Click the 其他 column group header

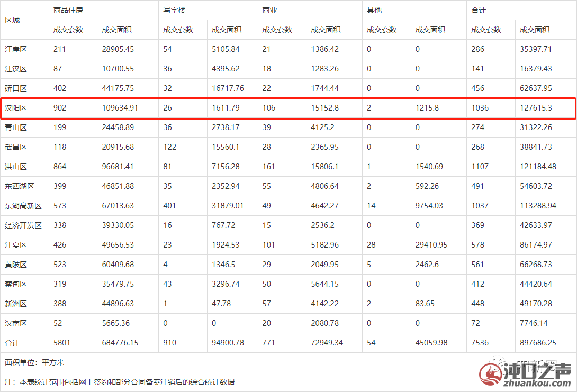374,10
